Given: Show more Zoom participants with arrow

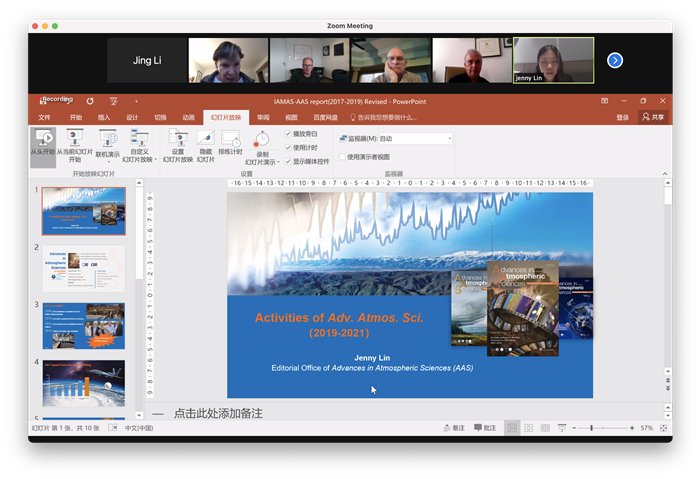Looking at the screenshot, I should pos(615,60).
